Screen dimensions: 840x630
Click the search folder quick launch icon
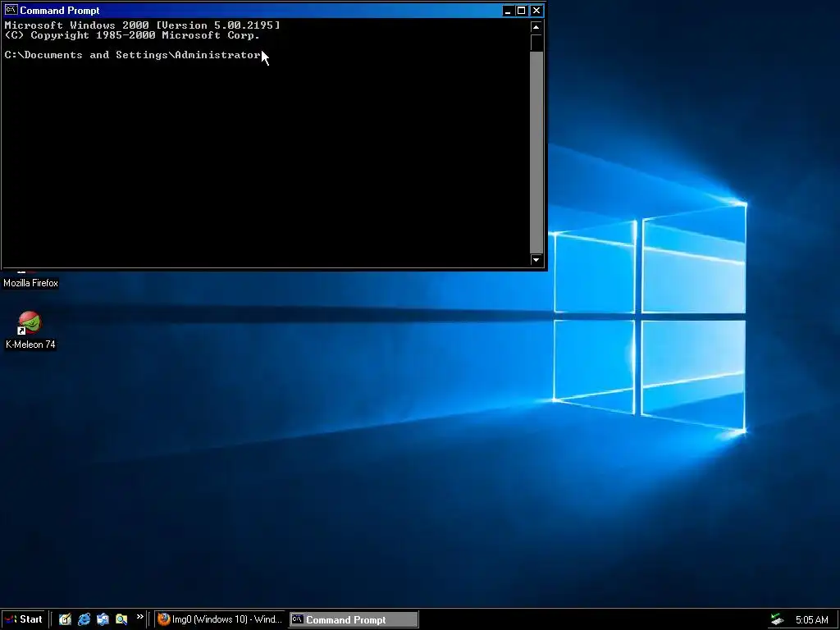pyautogui.click(x=121, y=619)
